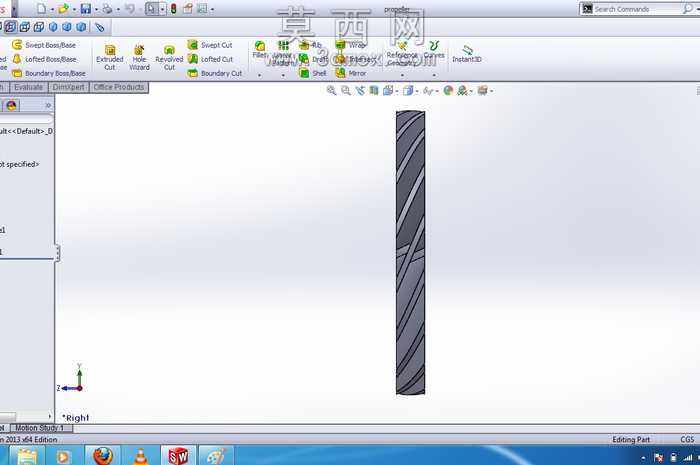Choose the Lofted Cut tool
Viewport: 700px width, 465px height.
coord(210,59)
